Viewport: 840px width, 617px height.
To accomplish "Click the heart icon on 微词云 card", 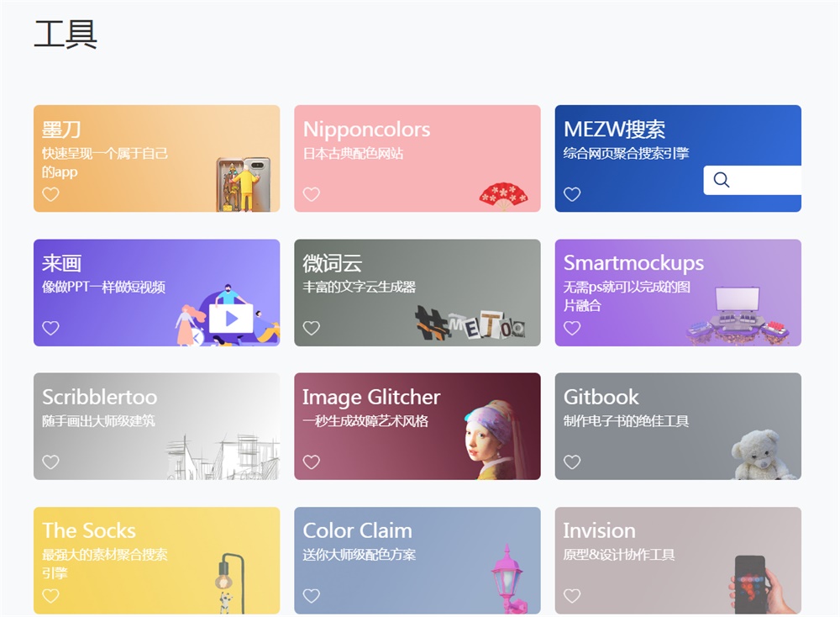I will tap(312, 328).
